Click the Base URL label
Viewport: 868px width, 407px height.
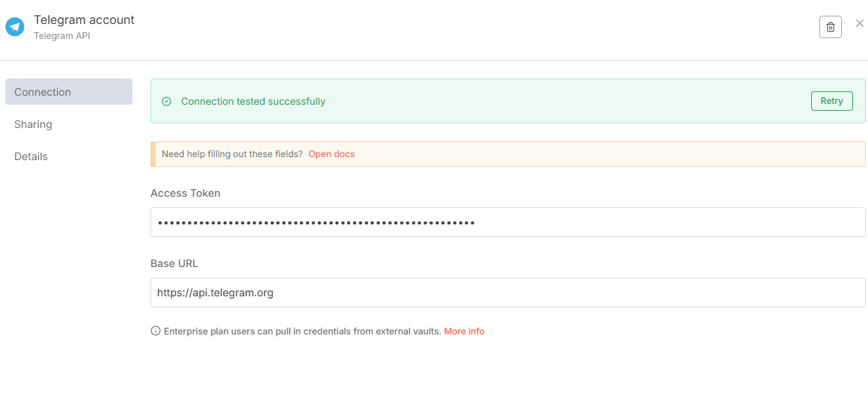point(174,263)
